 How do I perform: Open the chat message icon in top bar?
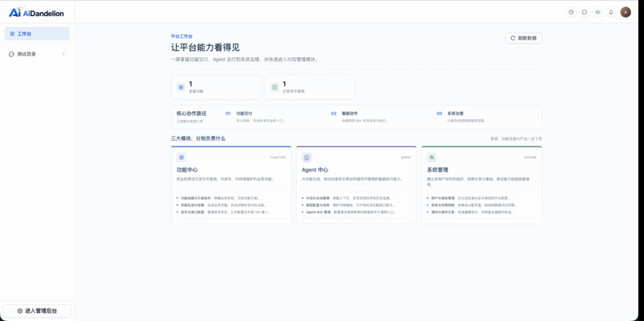pyautogui.click(x=584, y=12)
